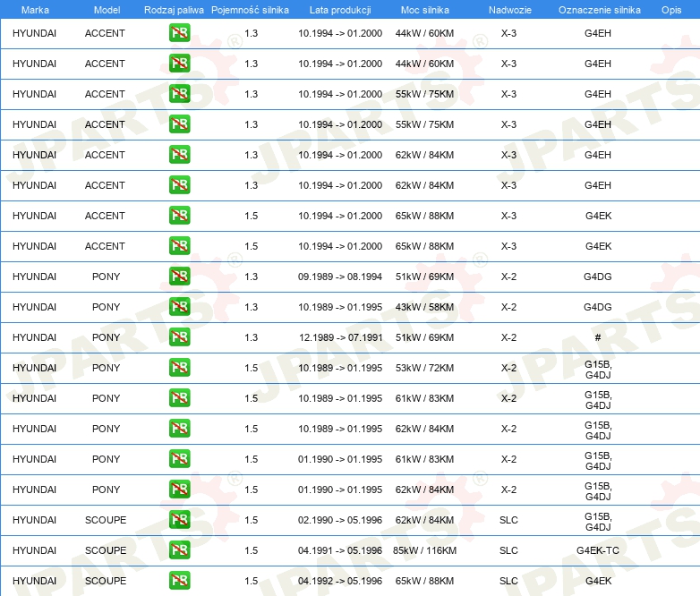Click fuel icon in PONY 53kW / 72KM row
Viewport: 700px width, 596px height.
179,367
